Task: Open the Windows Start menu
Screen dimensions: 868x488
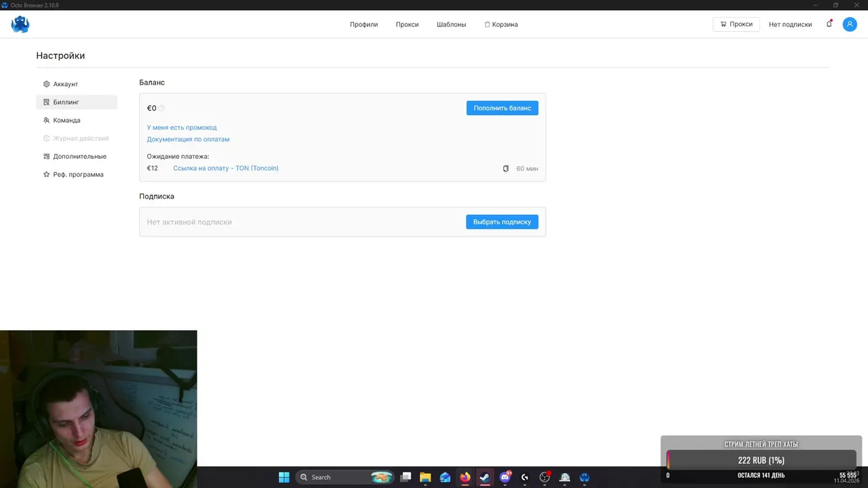Action: [284, 477]
